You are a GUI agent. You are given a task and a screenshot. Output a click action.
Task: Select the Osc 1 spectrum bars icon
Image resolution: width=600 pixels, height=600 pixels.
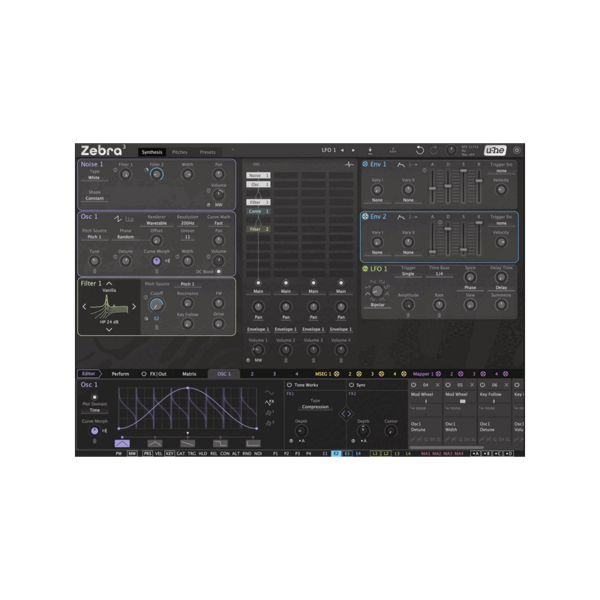pyautogui.click(x=129, y=219)
